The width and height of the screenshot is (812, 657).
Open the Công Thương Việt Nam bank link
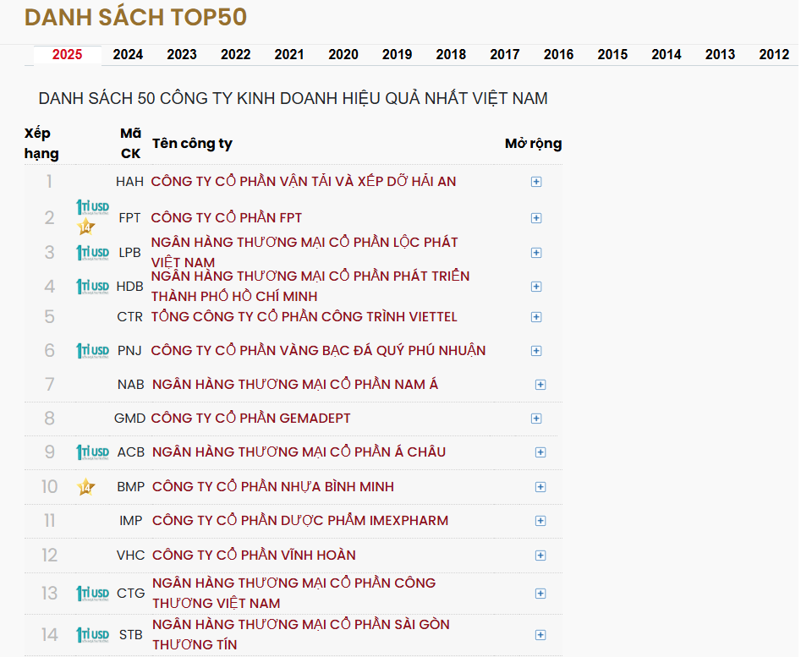(294, 593)
